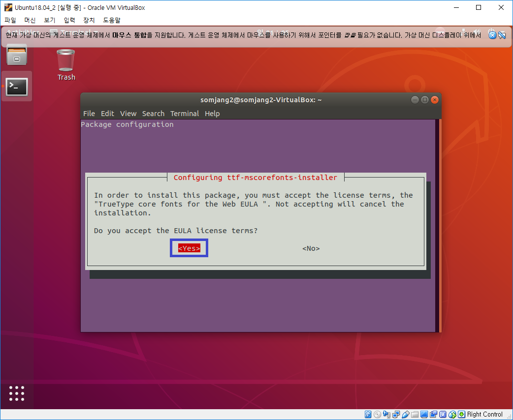Click the terminal title somjang2@somjang2-VirtualBox
Image resolution: width=513 pixels, height=420 pixels.
pyautogui.click(x=261, y=100)
